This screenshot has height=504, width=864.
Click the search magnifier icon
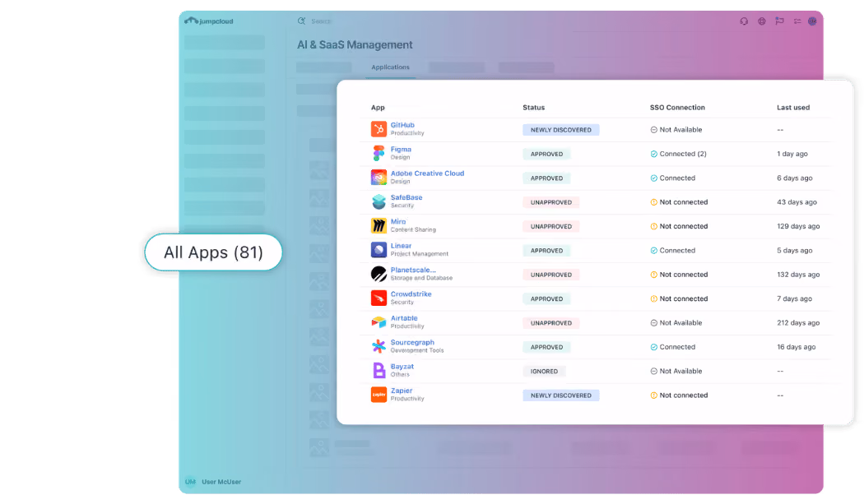point(301,21)
